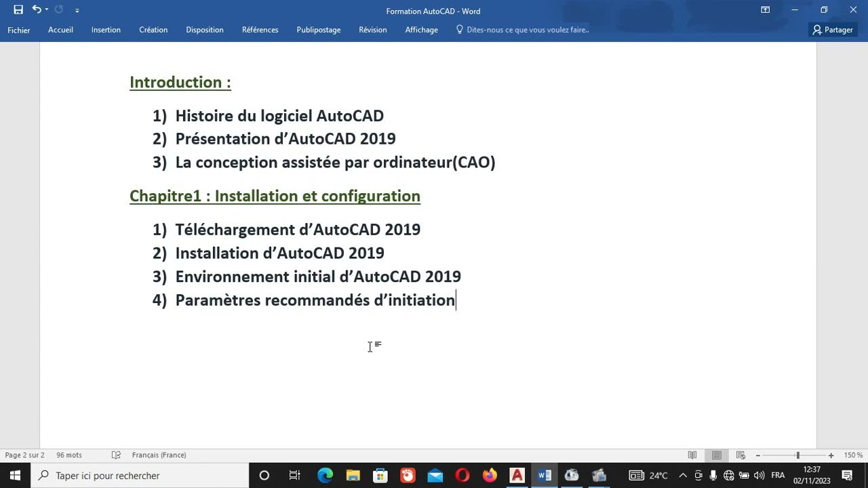Switch to the Accueil tab
The image size is (868, 488).
(60, 30)
